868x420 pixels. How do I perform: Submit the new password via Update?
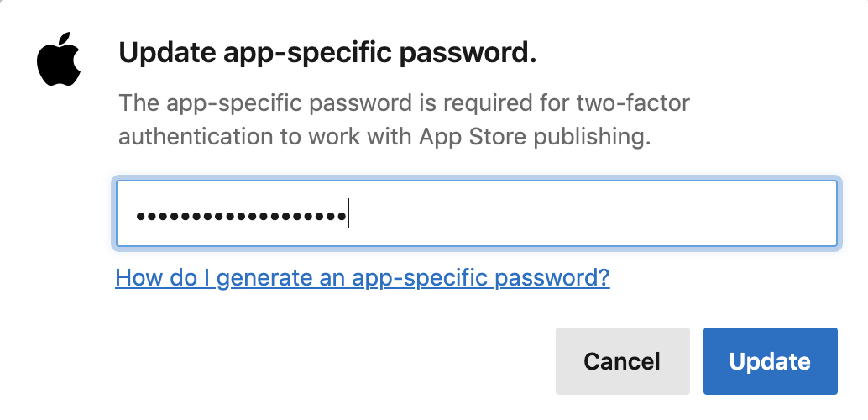coord(770,361)
